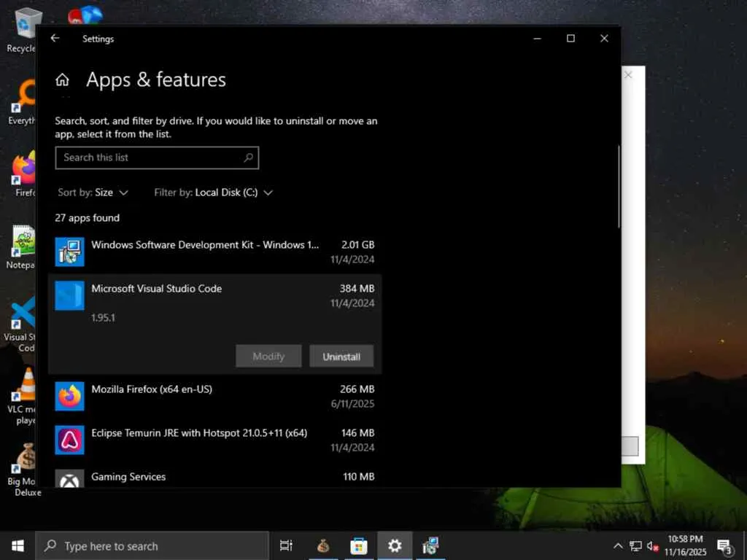The width and height of the screenshot is (747, 560).
Task: Click the Settings window scrollbar thumb
Action: point(619,187)
